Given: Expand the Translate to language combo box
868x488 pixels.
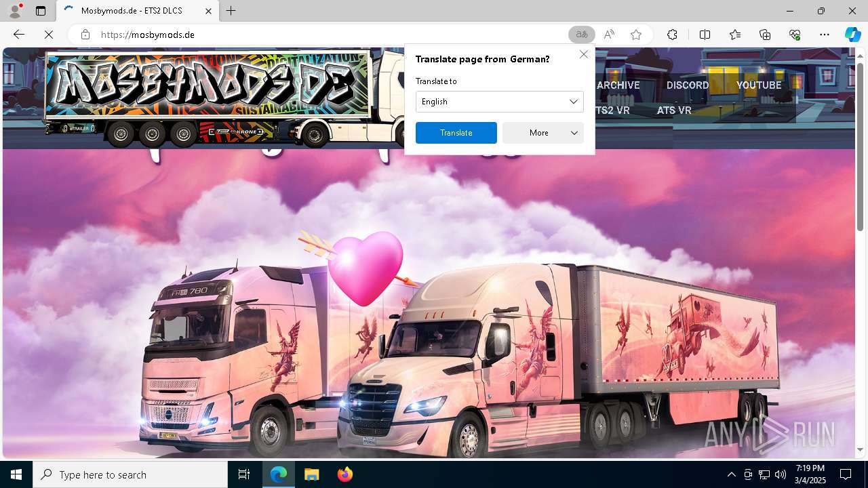Looking at the screenshot, I should coord(499,102).
